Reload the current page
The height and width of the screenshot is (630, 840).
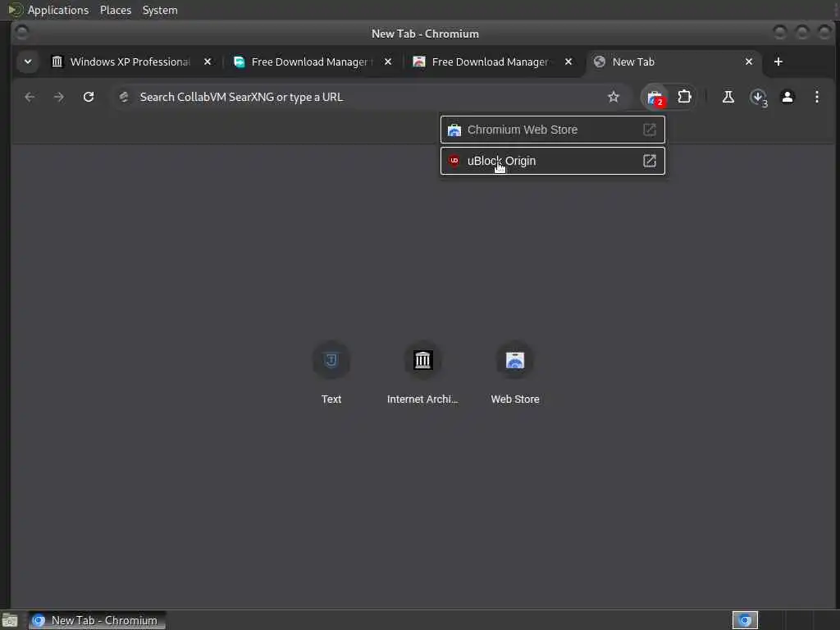89,97
